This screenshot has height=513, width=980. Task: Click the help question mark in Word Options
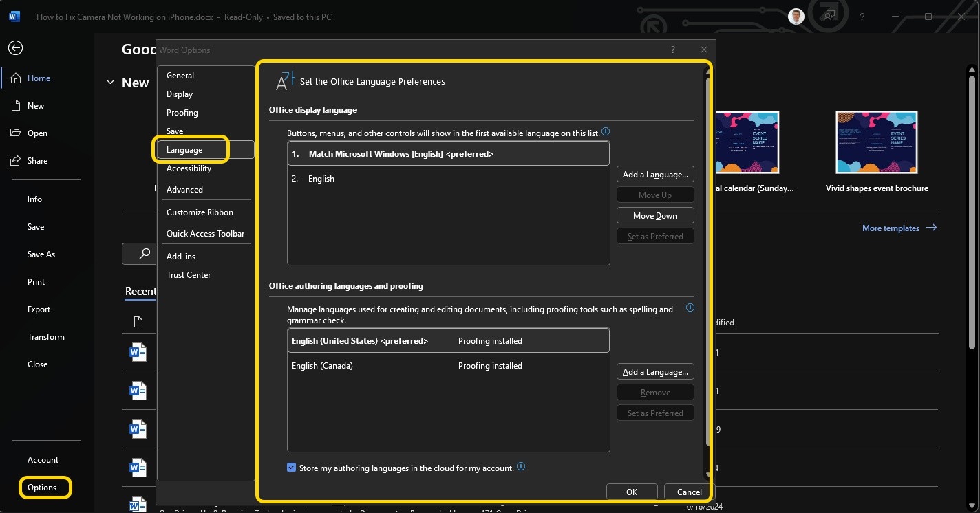point(673,50)
